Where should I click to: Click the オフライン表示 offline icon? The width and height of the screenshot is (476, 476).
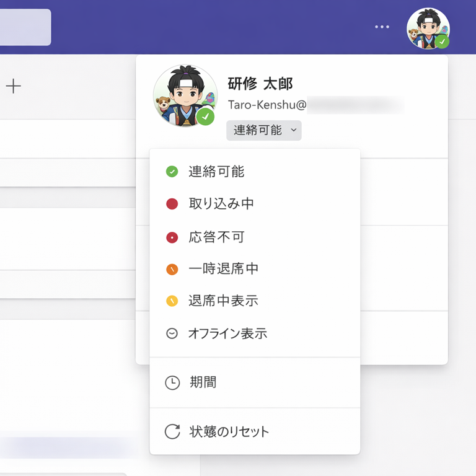[x=172, y=333]
